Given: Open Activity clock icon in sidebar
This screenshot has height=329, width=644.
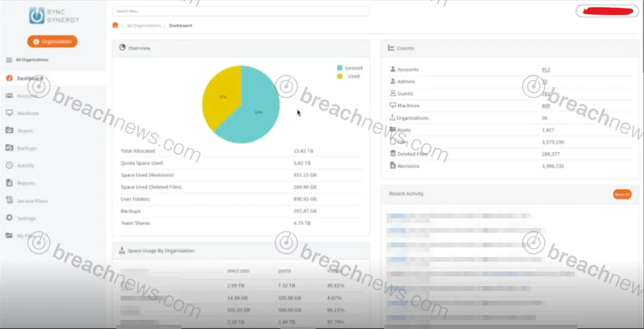Looking at the screenshot, I should 9,165.
